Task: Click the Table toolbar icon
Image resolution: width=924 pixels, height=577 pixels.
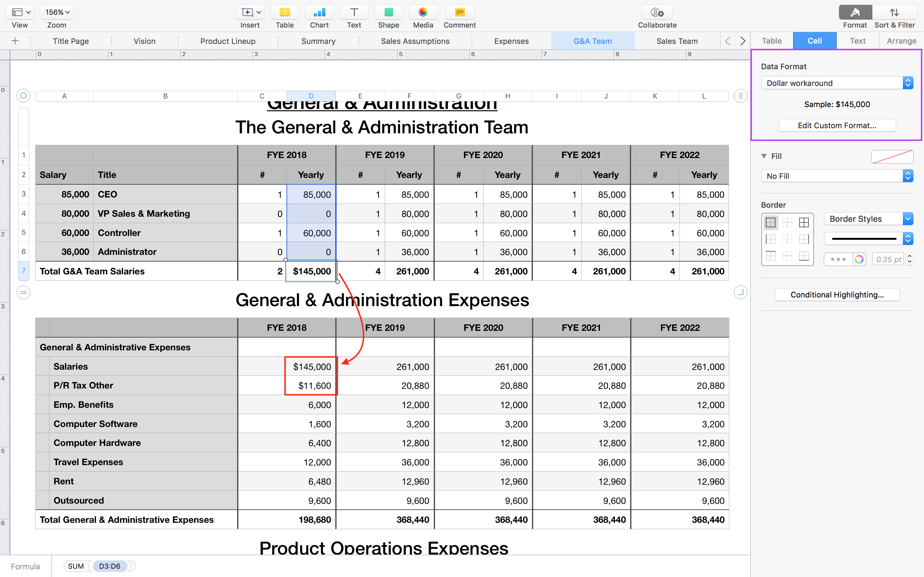Action: tap(285, 13)
